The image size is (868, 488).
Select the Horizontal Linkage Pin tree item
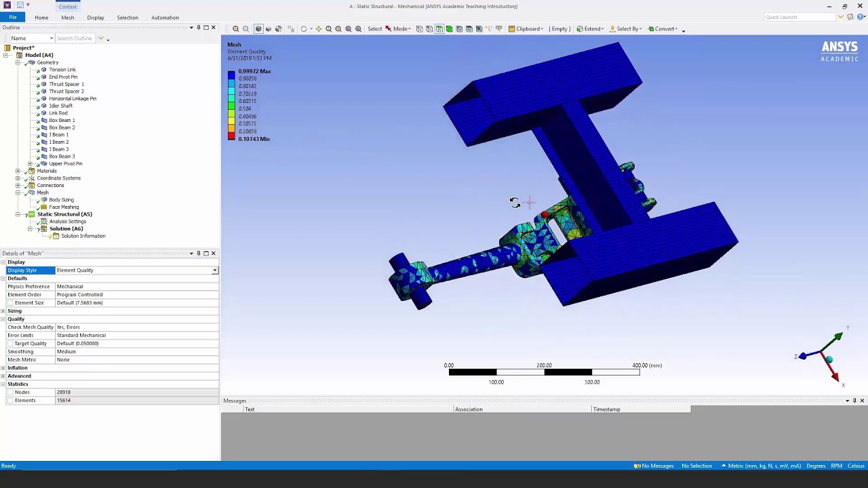point(73,99)
